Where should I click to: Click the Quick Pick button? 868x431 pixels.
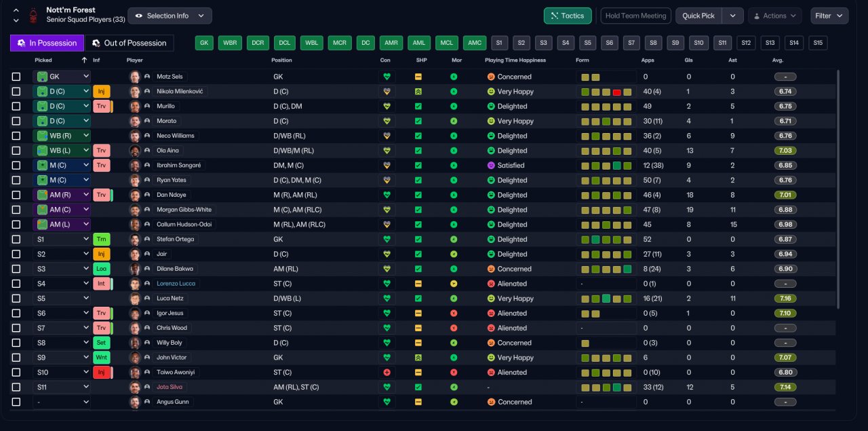click(698, 16)
